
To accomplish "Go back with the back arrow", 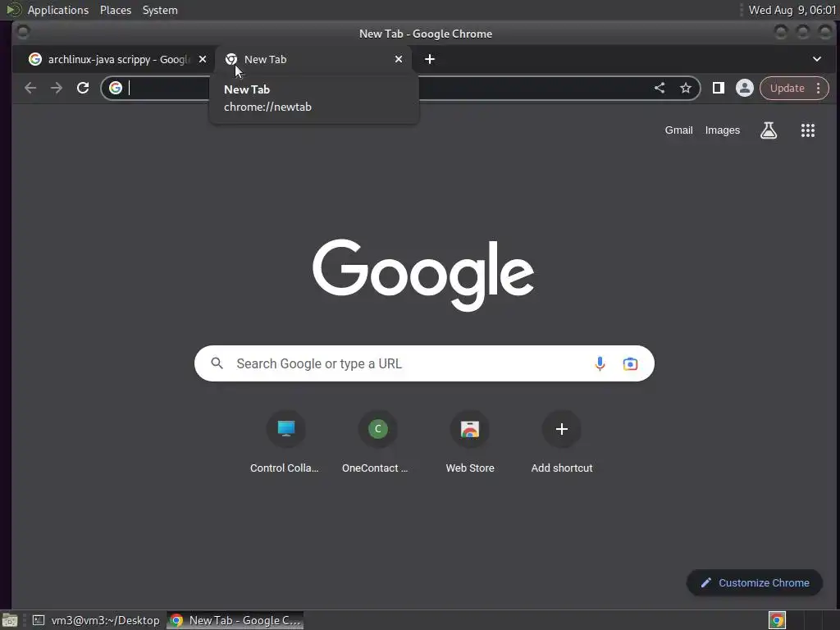I will click(30, 88).
